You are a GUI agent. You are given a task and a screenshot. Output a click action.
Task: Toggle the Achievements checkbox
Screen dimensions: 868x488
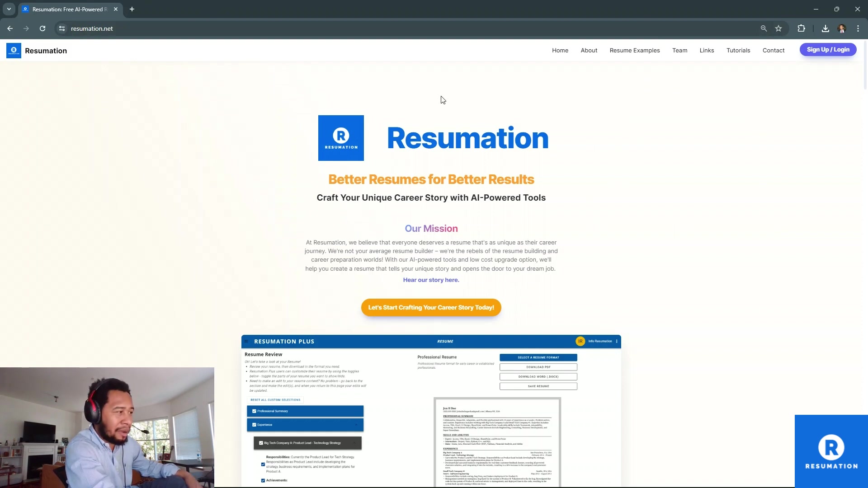click(x=263, y=480)
